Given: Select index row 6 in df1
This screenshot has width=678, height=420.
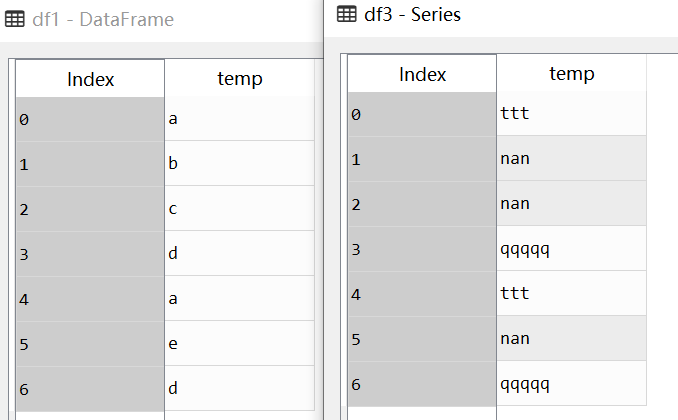Looking at the screenshot, I should click(90, 388).
